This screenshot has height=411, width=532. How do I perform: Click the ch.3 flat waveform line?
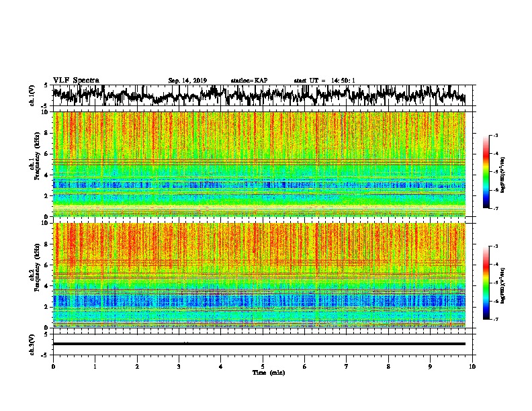click(x=259, y=344)
